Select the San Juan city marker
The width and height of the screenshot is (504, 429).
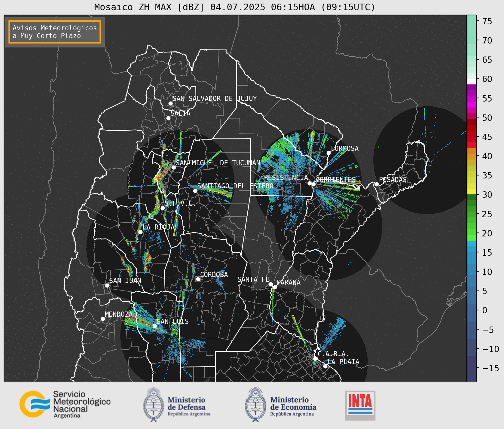107,285
